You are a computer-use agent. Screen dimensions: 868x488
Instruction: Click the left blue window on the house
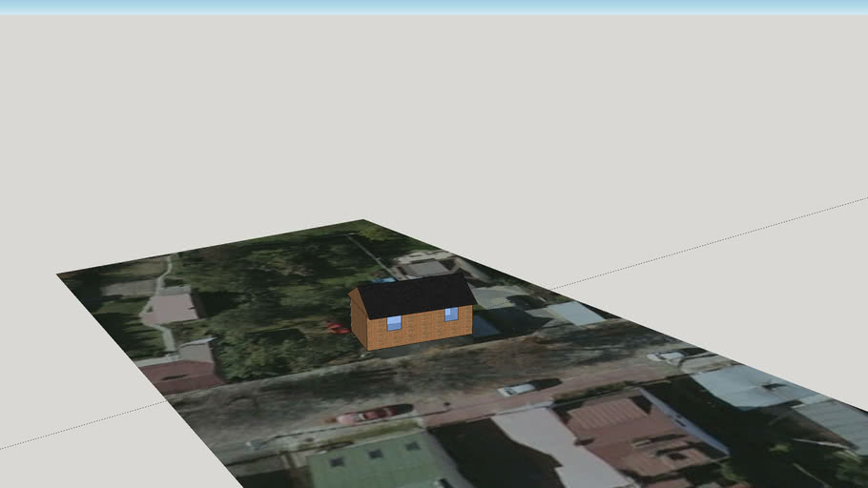[393, 323]
